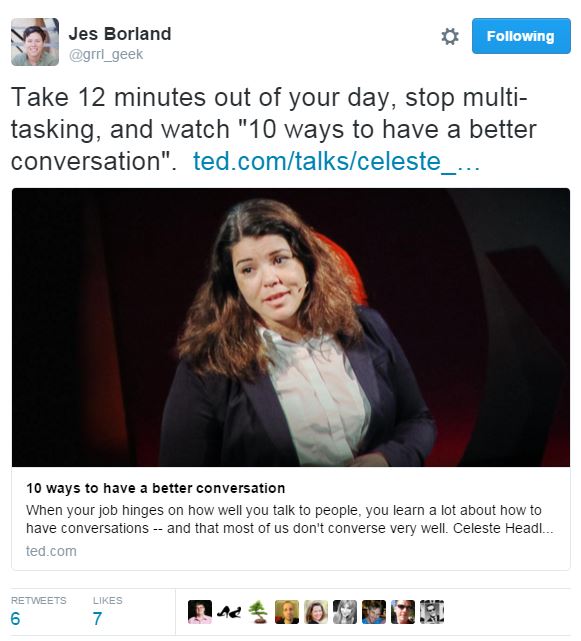Open the last black-and-white vintage avatar
This screenshot has width=581, height=641.
[432, 612]
